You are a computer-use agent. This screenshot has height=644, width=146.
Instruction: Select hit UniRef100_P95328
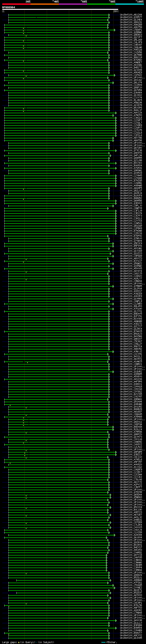(x=131, y=50)
